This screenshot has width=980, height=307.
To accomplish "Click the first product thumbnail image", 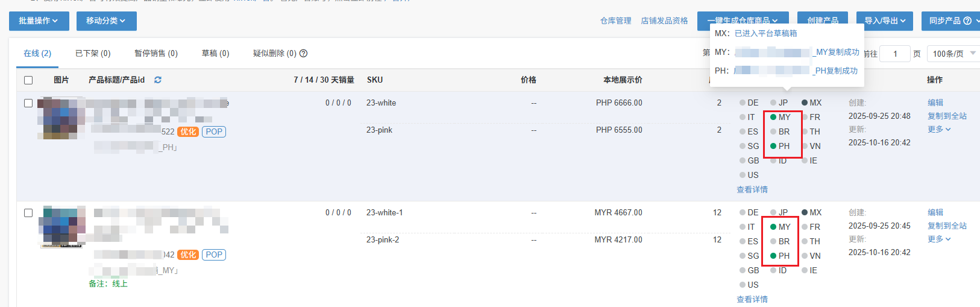I will 60,118.
